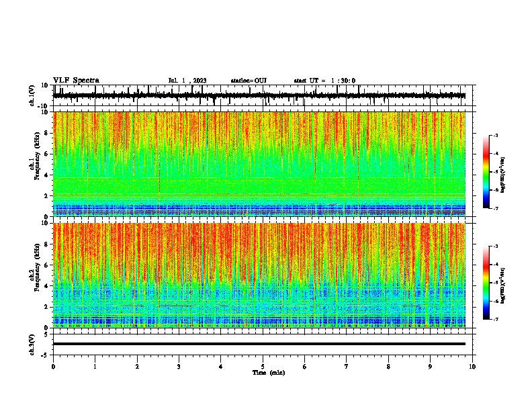Click the ch.2 spectrogram plot
Viewport: 532px width, 411px height.
click(x=259, y=275)
